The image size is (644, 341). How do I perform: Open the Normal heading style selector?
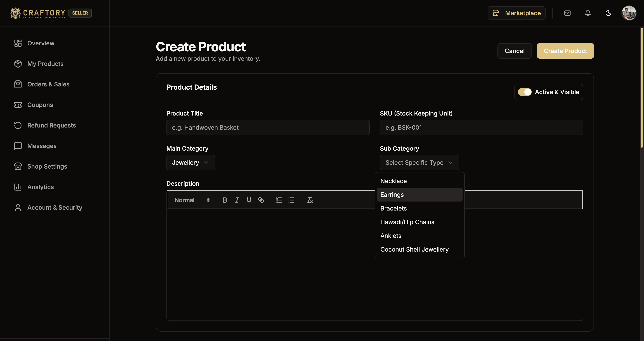click(x=192, y=200)
